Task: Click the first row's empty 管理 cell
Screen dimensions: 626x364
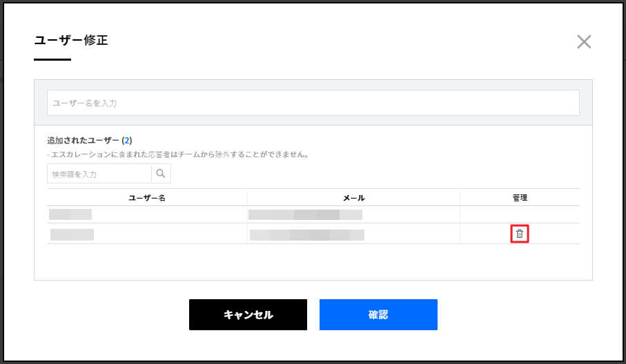Action: tap(519, 214)
